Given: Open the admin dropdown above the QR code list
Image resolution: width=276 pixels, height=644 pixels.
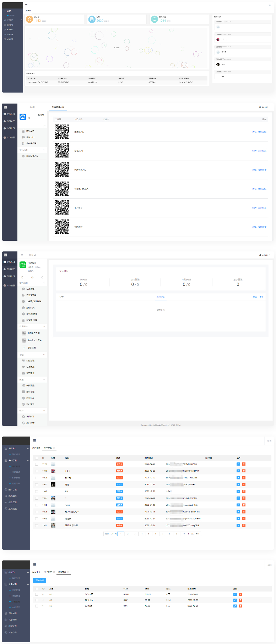Looking at the screenshot, I should tap(264, 107).
